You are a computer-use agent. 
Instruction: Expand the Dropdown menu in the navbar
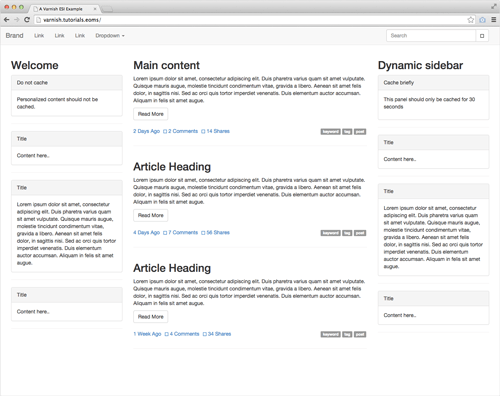tap(110, 36)
